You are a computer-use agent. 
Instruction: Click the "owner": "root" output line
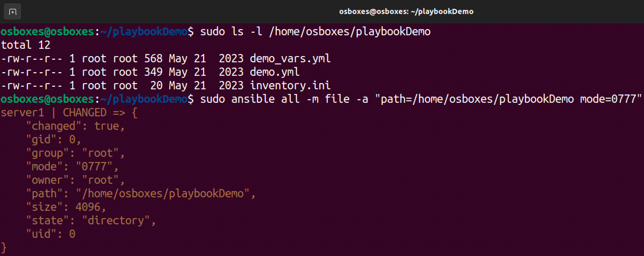tap(75, 180)
